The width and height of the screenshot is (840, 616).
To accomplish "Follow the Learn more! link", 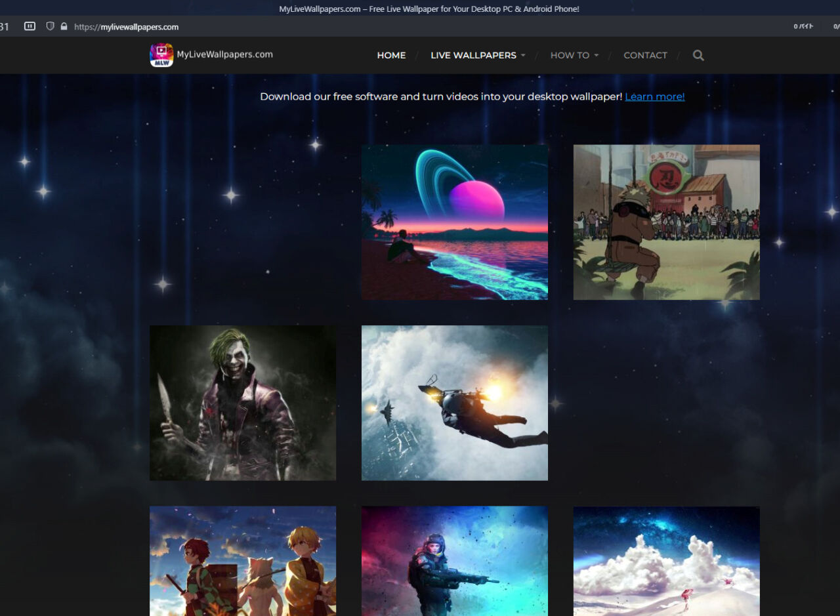I will (654, 96).
